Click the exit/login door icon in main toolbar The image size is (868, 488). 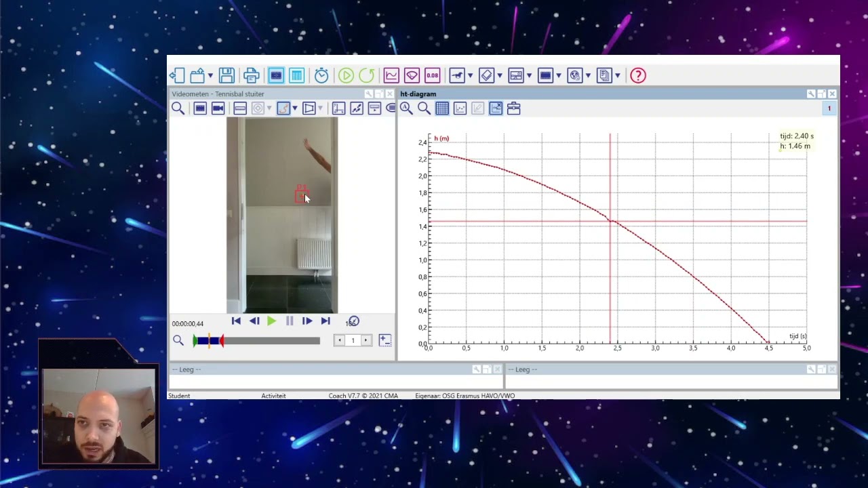(x=177, y=75)
